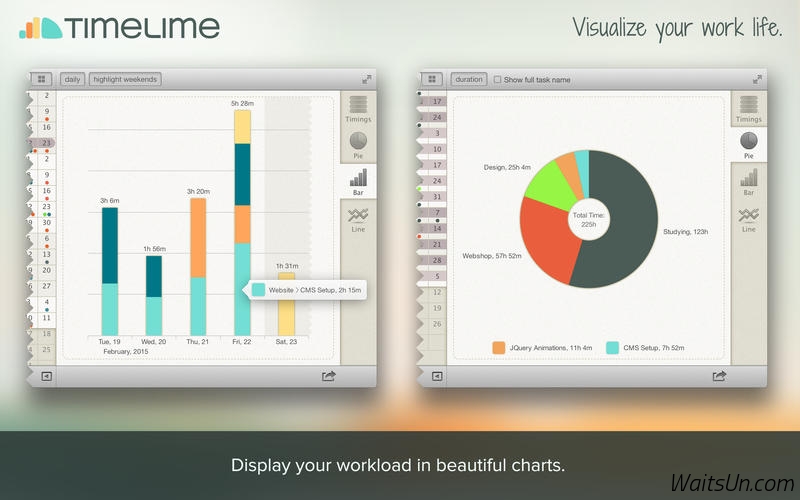
Task: Click the TimeLime logo
Action: coord(119,28)
